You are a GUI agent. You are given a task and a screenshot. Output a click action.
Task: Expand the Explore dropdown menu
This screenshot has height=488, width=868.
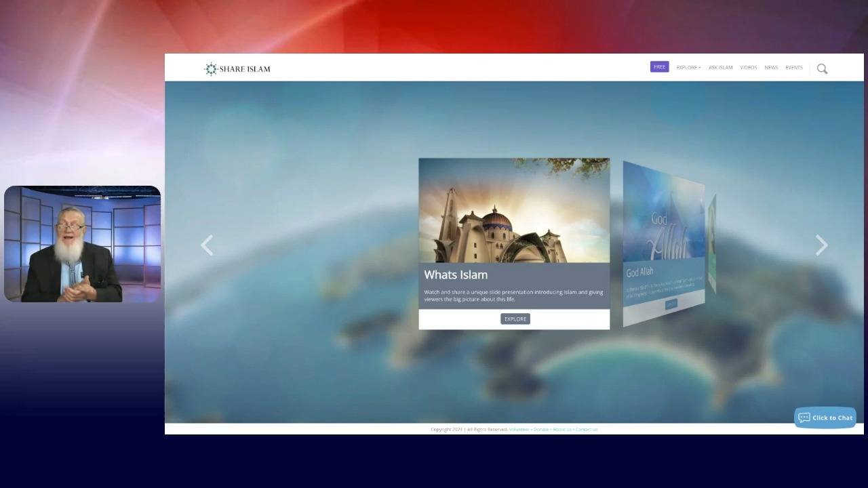click(688, 67)
